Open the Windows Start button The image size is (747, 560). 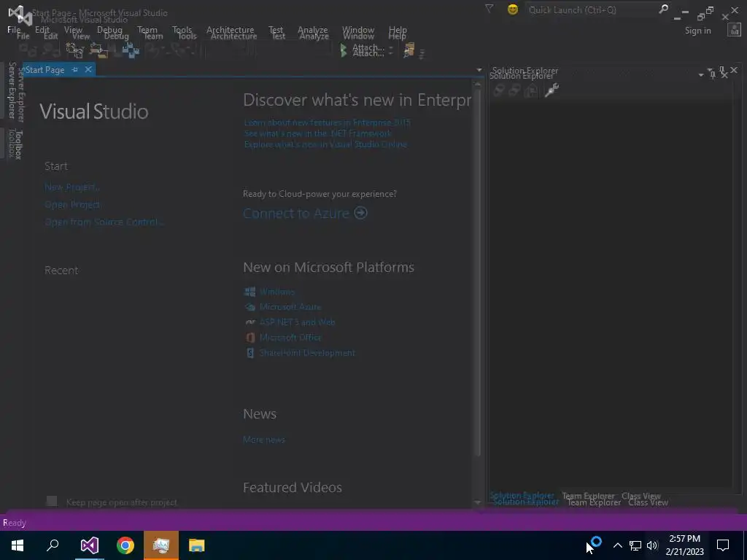pos(18,545)
